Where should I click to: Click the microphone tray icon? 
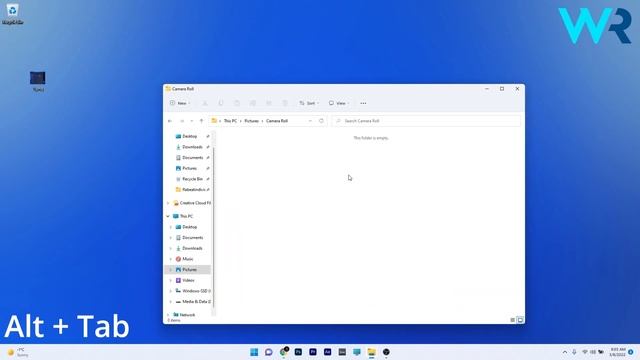tap(574, 352)
